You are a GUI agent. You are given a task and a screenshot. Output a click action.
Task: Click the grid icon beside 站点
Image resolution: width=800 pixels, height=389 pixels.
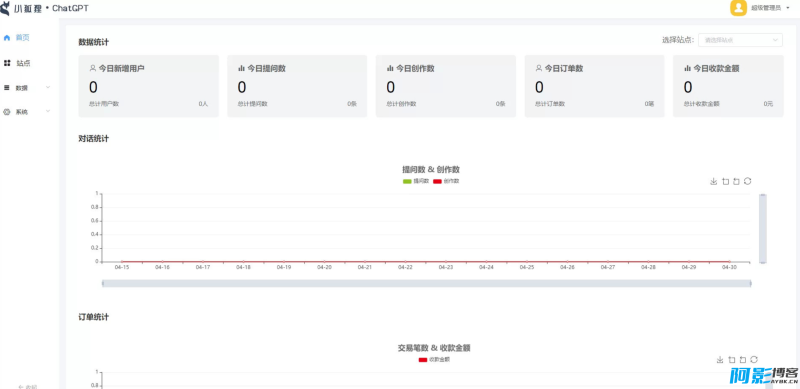7,63
